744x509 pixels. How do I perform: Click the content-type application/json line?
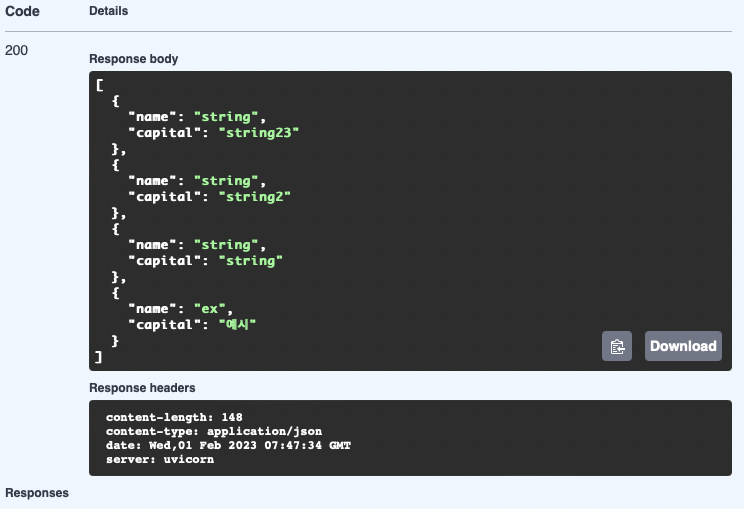point(214,431)
